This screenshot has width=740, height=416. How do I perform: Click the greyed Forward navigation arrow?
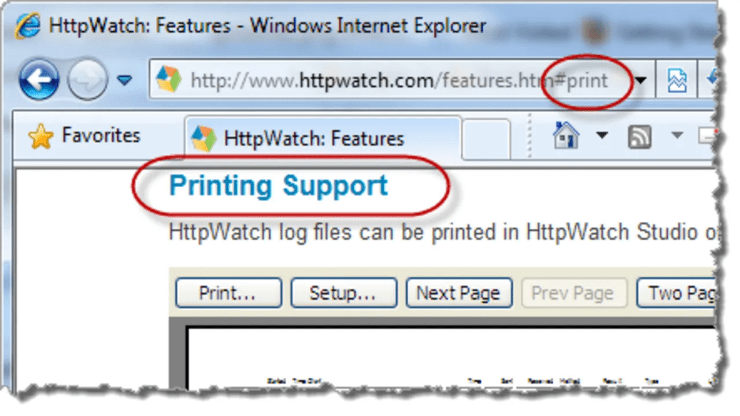pos(87,79)
